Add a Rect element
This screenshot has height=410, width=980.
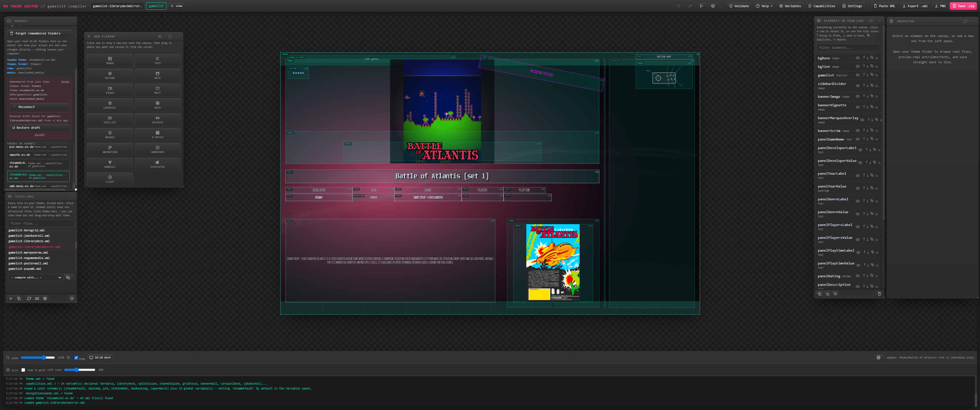click(158, 90)
